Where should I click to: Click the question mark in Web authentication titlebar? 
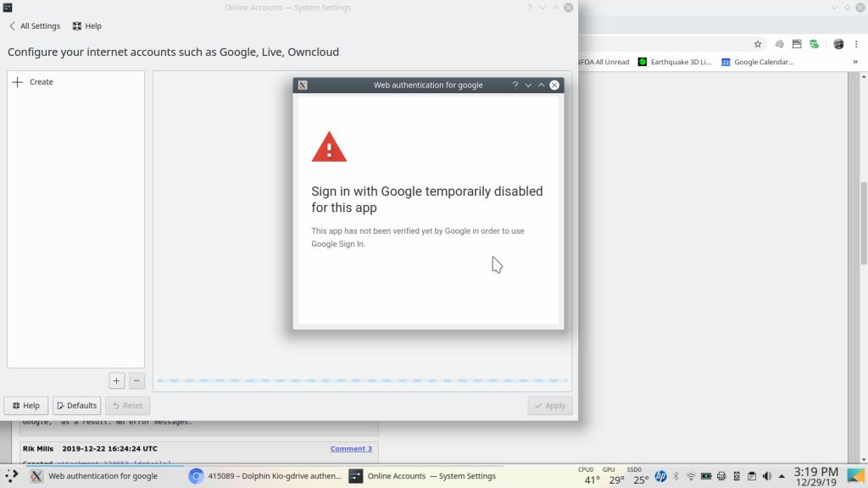pyautogui.click(x=515, y=86)
